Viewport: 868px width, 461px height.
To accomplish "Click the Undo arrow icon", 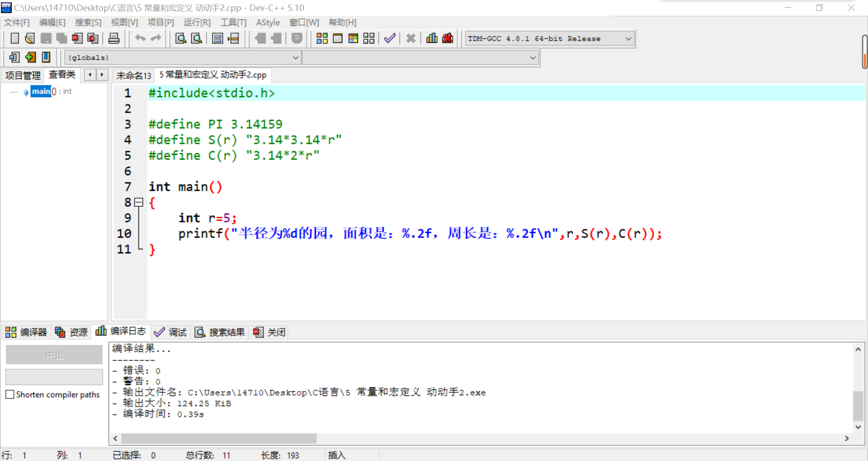I will point(140,38).
